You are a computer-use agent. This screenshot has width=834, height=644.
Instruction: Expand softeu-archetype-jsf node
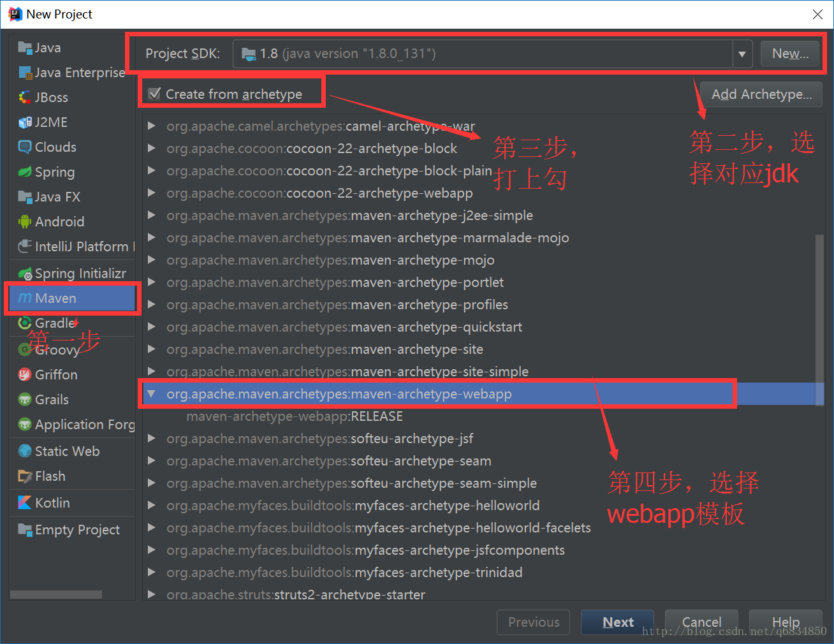click(152, 439)
